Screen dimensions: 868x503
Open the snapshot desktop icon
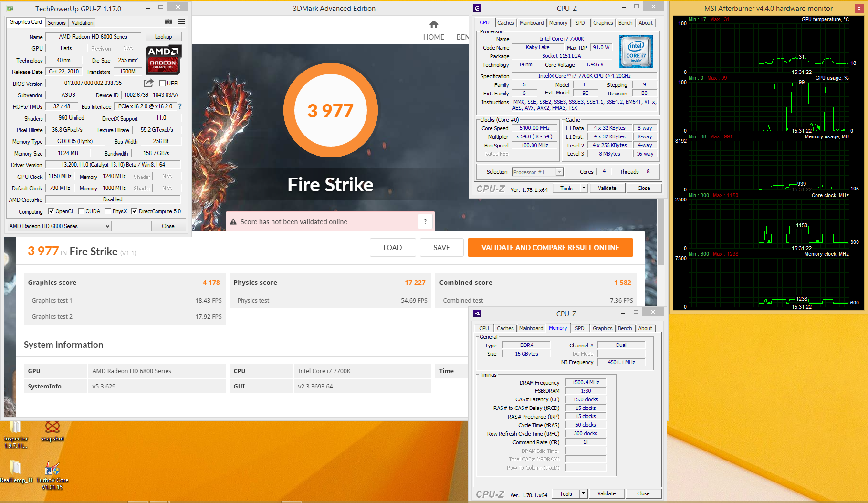coord(52,431)
